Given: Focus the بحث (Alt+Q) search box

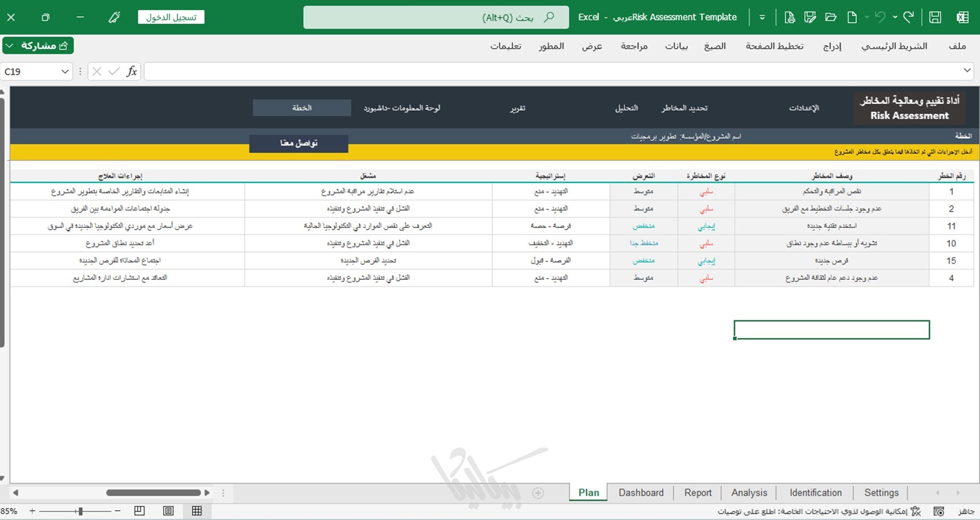Looking at the screenshot, I should tap(436, 17).
